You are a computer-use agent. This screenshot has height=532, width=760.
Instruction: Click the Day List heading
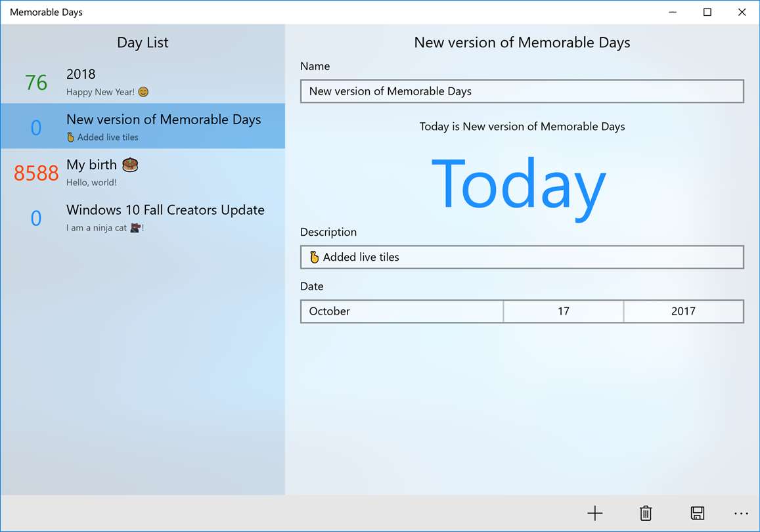143,43
